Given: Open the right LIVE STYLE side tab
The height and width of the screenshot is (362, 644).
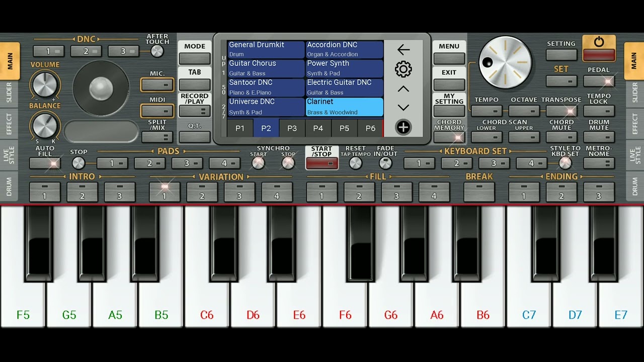Looking at the screenshot, I should [634, 155].
